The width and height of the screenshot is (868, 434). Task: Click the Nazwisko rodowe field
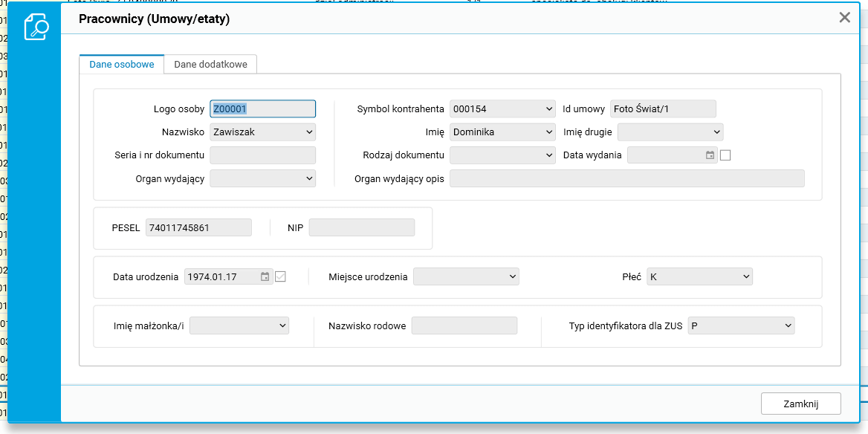tap(464, 326)
